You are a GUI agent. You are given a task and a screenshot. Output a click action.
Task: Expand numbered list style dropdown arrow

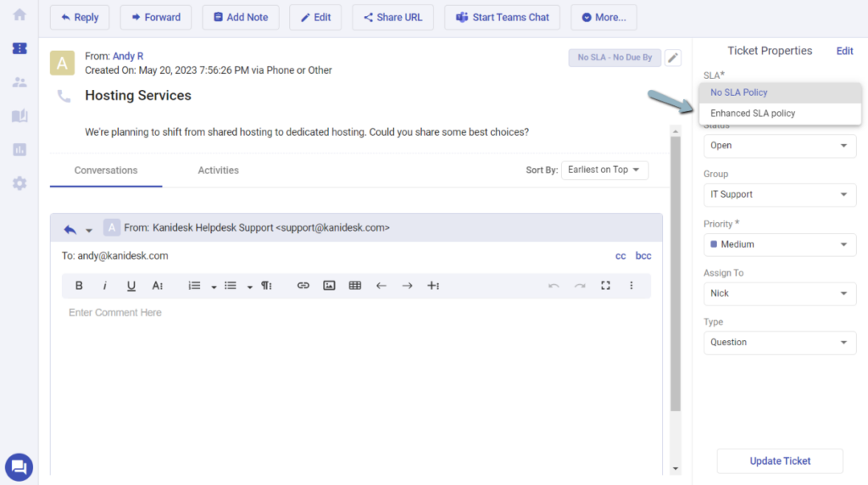[214, 287]
